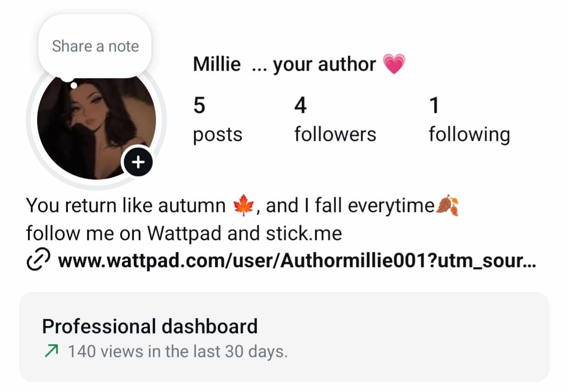Open the Wattpad profile link

pyautogui.click(x=296, y=261)
